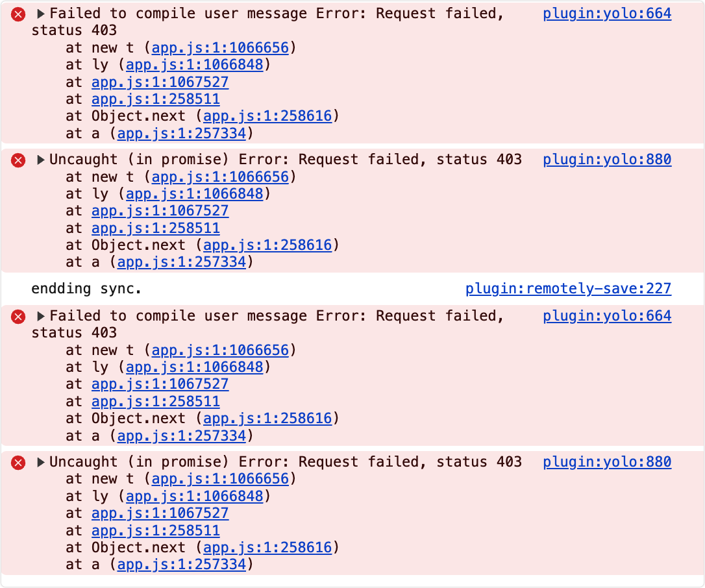The height and width of the screenshot is (588, 705).
Task: Follow app.js:1:1066656 link in first stack trace
Action: click(220, 47)
